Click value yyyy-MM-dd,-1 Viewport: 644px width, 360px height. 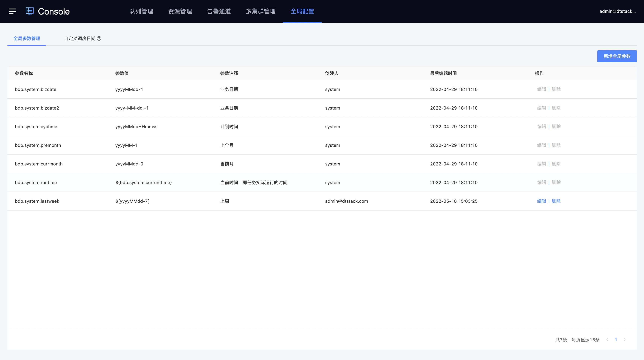click(x=132, y=108)
